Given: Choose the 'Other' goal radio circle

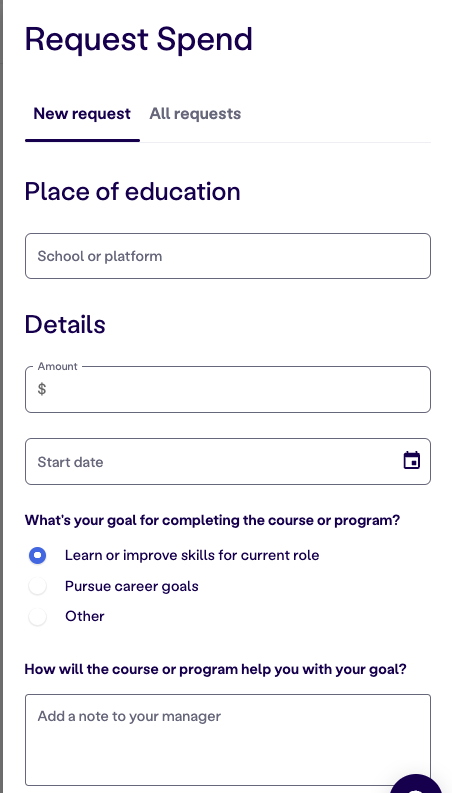Looking at the screenshot, I should pyautogui.click(x=37, y=616).
